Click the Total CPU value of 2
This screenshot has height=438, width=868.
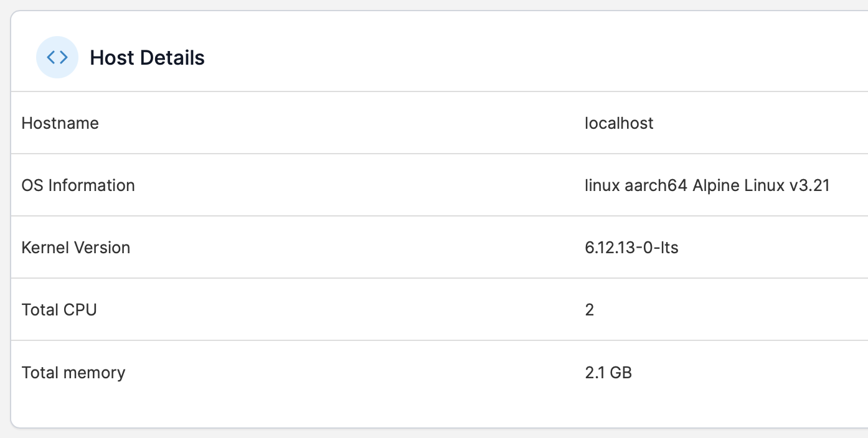pyautogui.click(x=590, y=310)
